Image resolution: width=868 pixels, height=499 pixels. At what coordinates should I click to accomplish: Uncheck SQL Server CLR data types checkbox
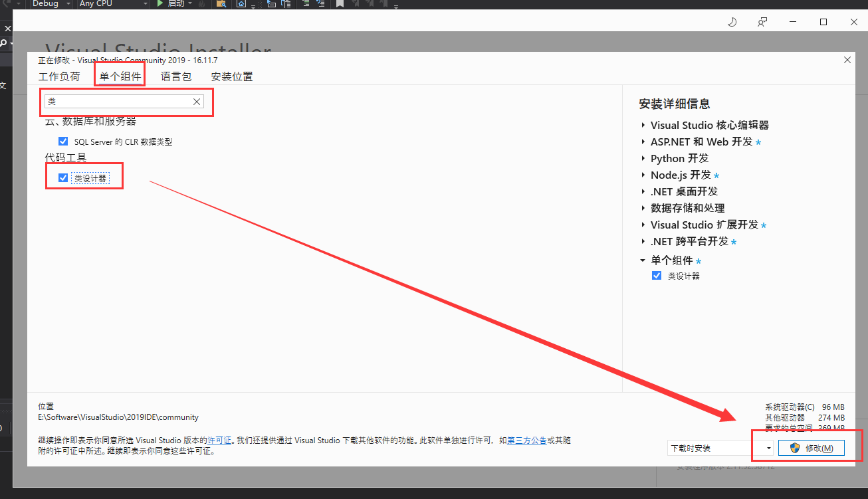point(63,141)
